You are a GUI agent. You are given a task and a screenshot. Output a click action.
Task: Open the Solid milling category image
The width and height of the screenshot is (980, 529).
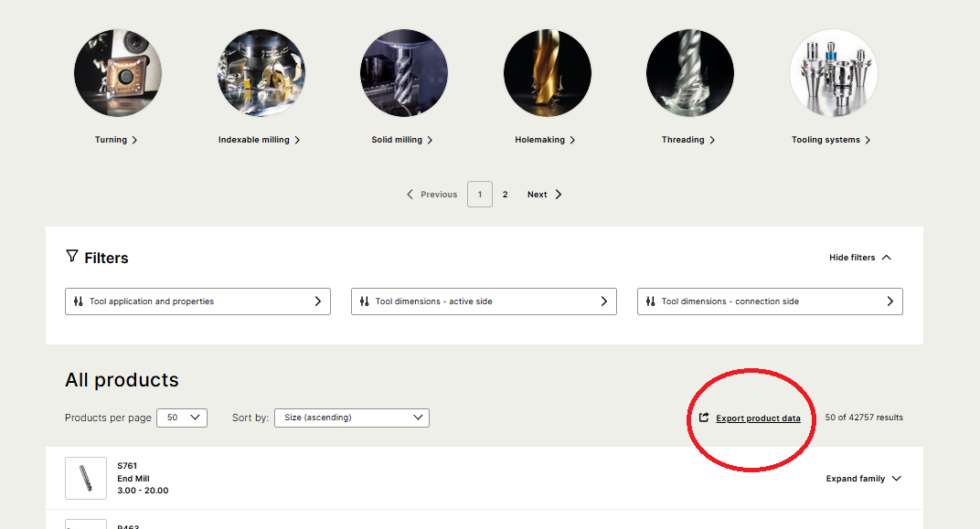pyautogui.click(x=403, y=73)
